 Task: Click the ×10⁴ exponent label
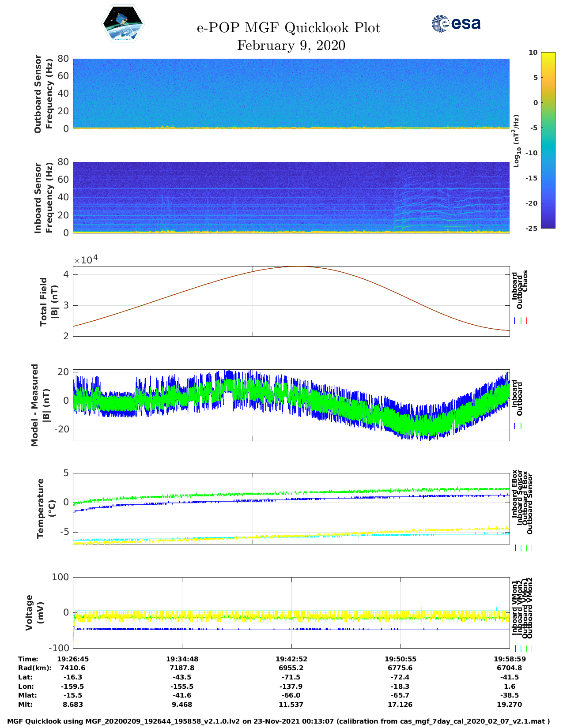tap(86, 260)
